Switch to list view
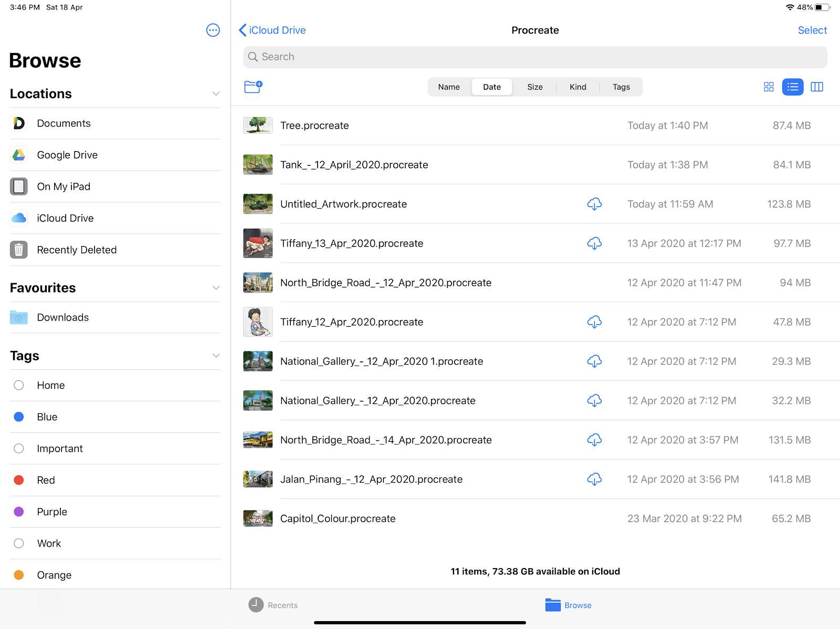This screenshot has height=629, width=840. (793, 87)
